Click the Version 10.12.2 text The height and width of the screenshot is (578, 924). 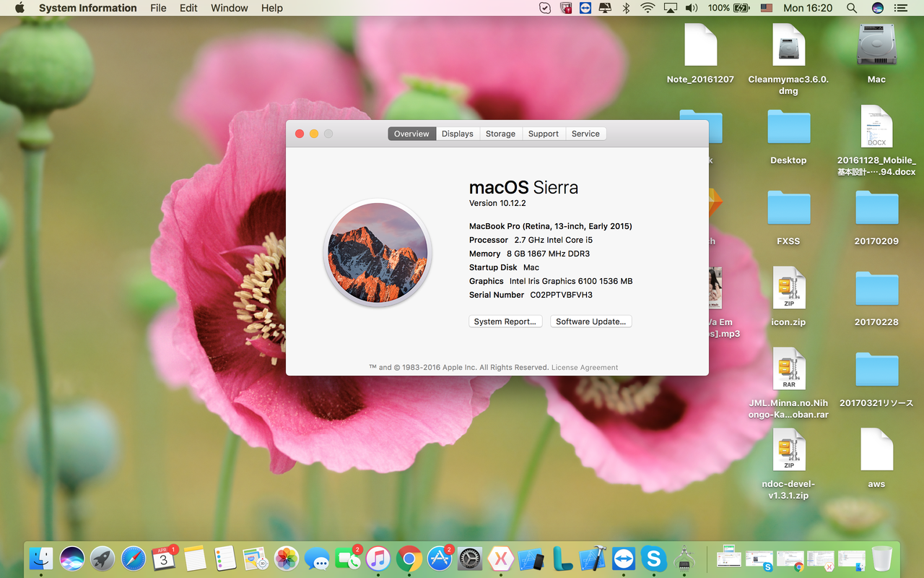pyautogui.click(x=497, y=203)
